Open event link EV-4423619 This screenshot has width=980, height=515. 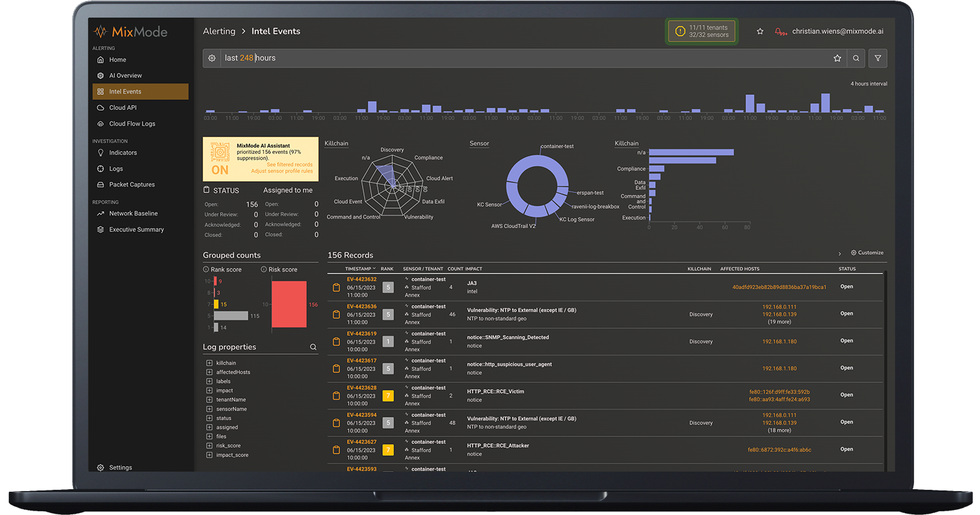(x=361, y=334)
